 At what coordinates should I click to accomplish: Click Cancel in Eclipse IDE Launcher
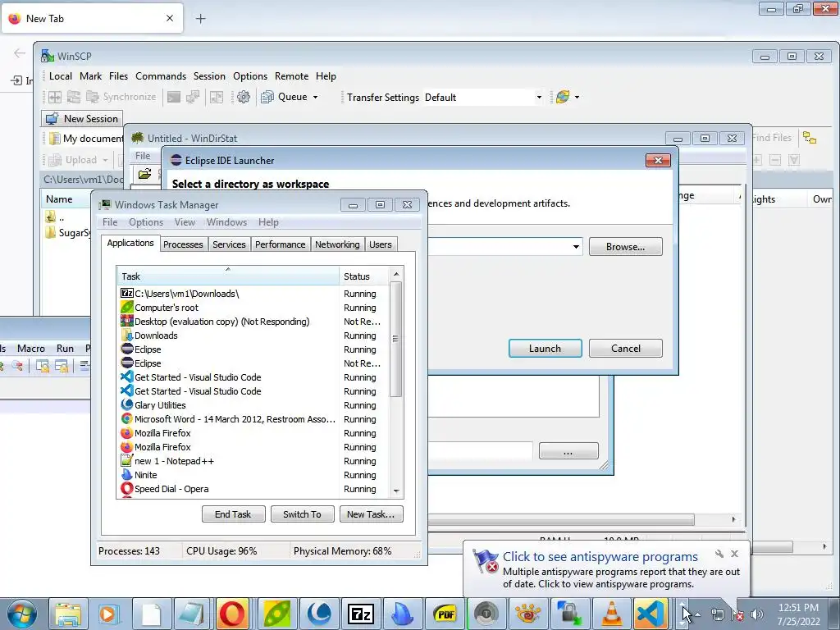626,348
